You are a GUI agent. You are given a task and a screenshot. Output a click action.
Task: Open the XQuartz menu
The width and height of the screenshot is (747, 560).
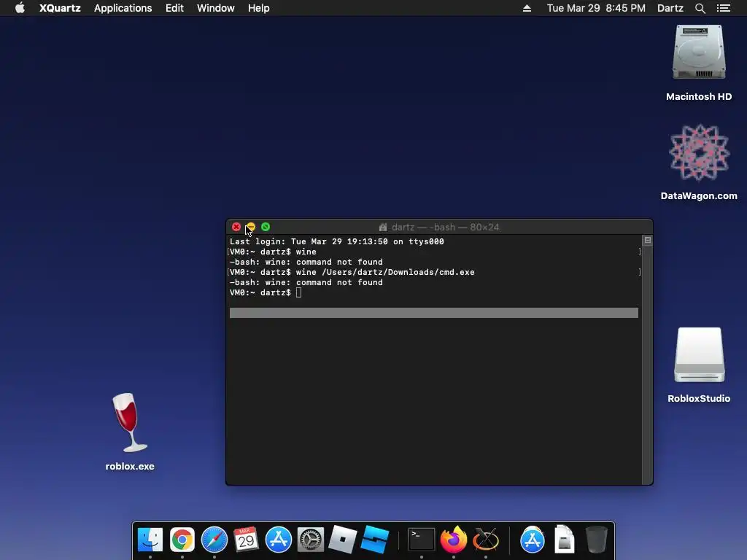[x=60, y=8]
